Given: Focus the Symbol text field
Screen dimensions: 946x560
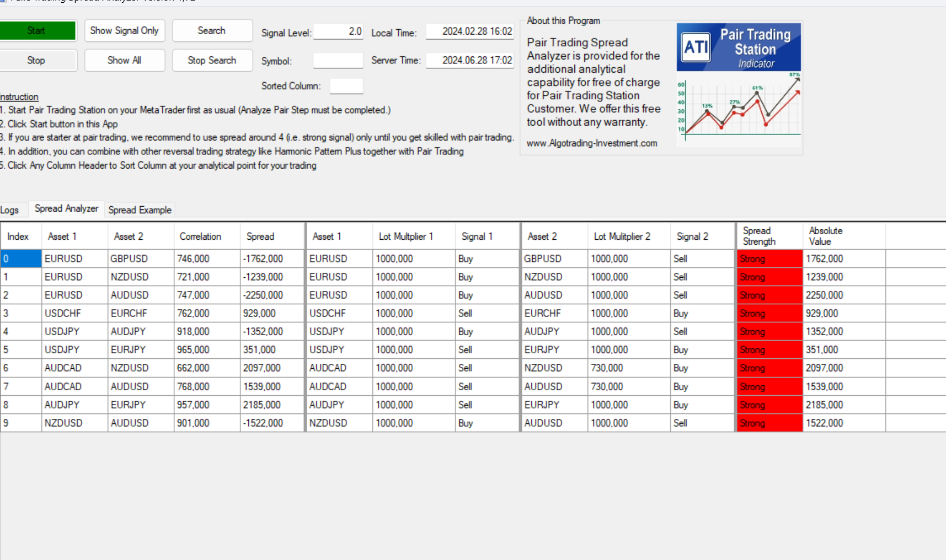Looking at the screenshot, I should coord(338,61).
